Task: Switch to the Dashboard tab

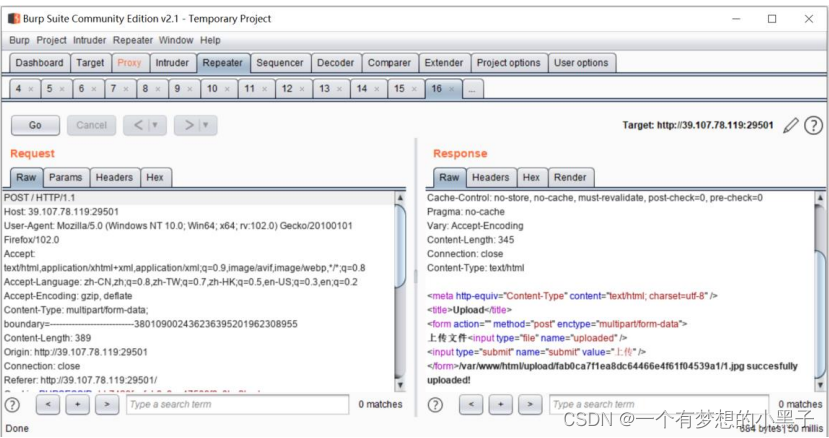Action: point(39,63)
